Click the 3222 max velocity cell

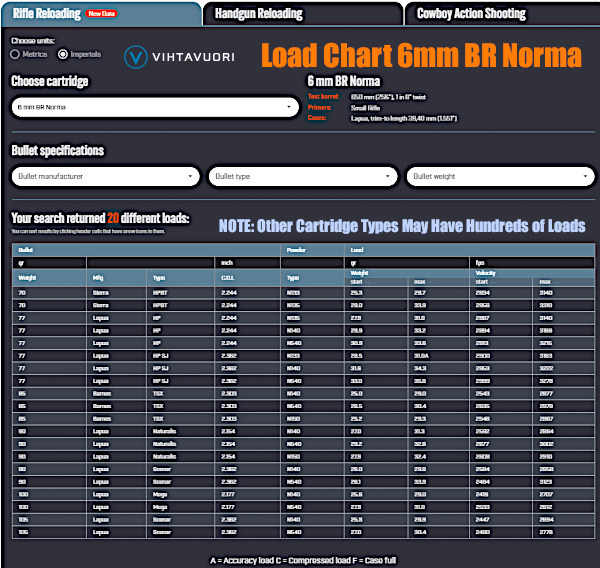point(563,369)
